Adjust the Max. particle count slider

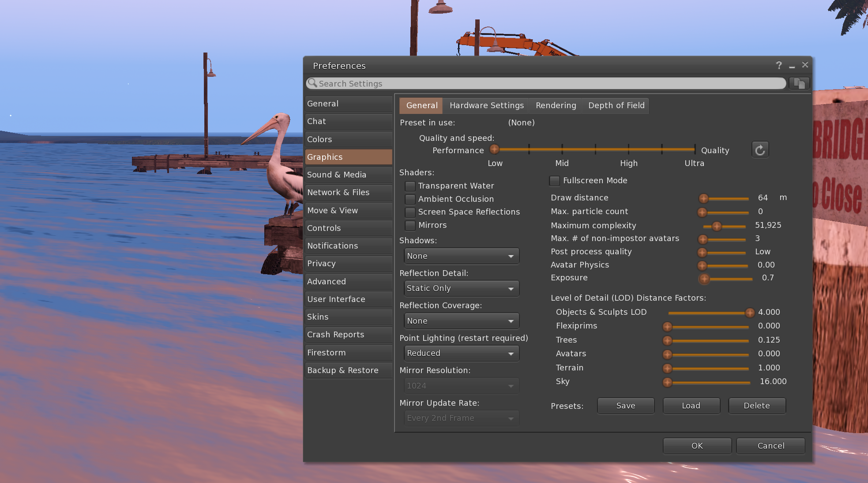point(723,212)
